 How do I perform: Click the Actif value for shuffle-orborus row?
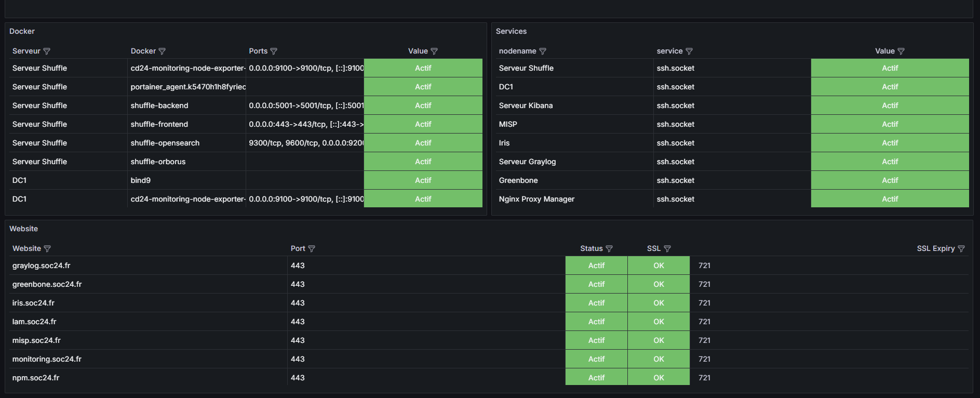(423, 162)
